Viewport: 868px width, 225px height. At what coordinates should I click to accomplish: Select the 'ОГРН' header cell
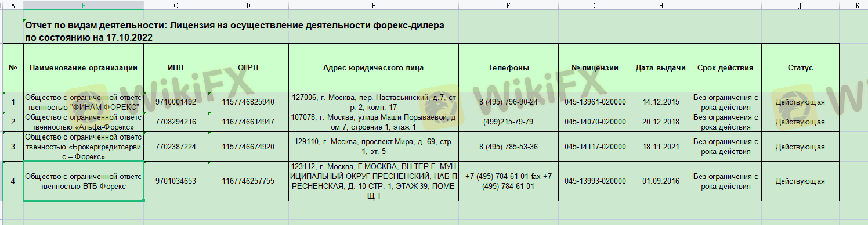(x=248, y=67)
